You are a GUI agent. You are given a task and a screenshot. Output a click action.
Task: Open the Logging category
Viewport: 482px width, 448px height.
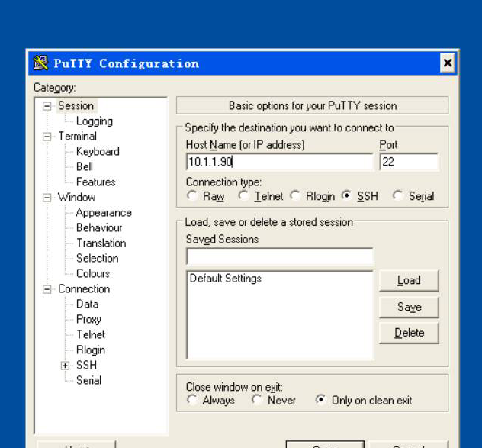point(95,121)
